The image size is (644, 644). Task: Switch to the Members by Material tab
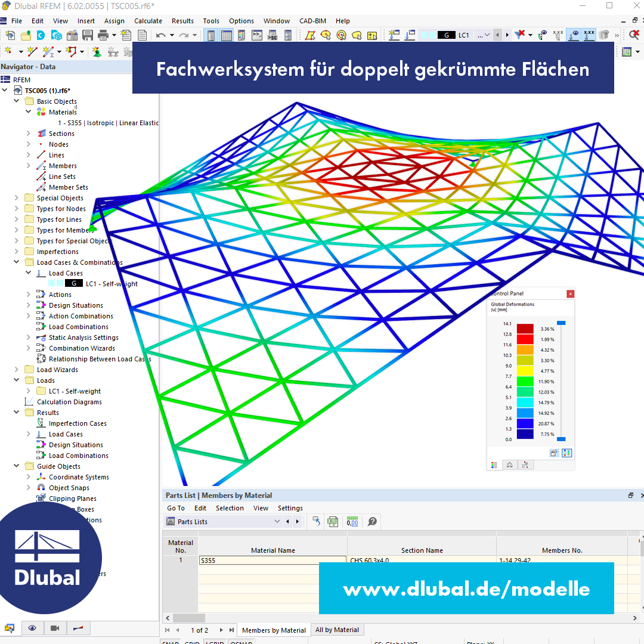pyautogui.click(x=274, y=630)
